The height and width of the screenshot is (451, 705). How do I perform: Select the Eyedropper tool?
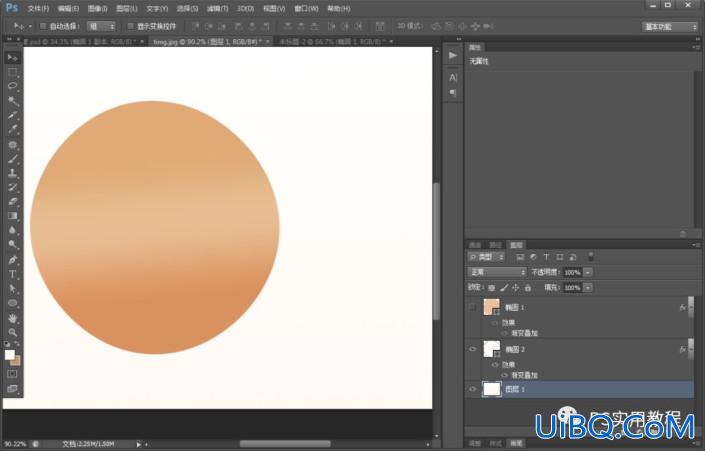[x=12, y=129]
